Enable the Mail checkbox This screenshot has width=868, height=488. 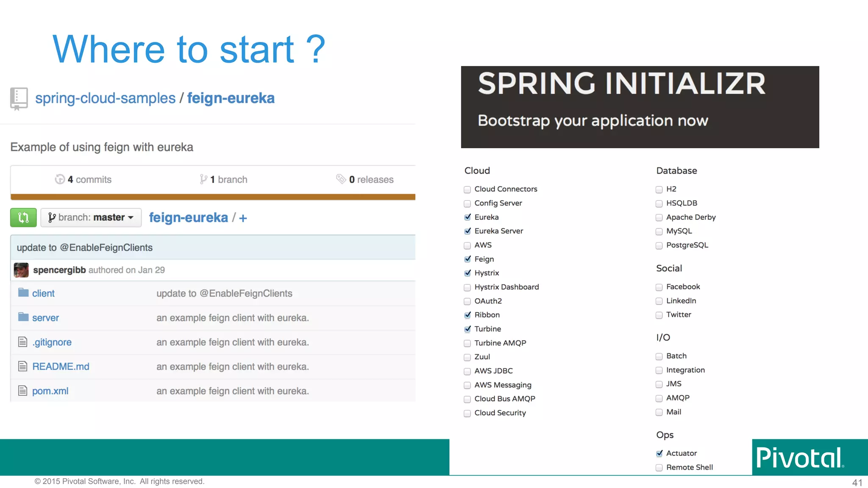pyautogui.click(x=659, y=412)
